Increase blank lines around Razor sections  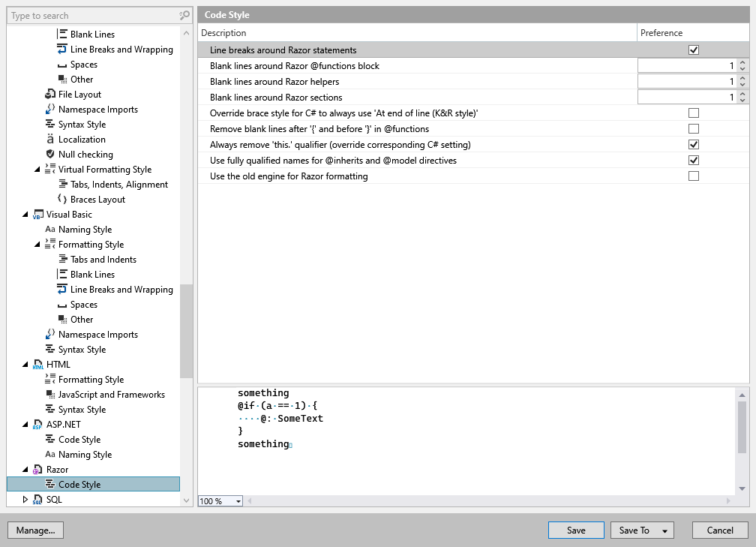pyautogui.click(x=742, y=94)
